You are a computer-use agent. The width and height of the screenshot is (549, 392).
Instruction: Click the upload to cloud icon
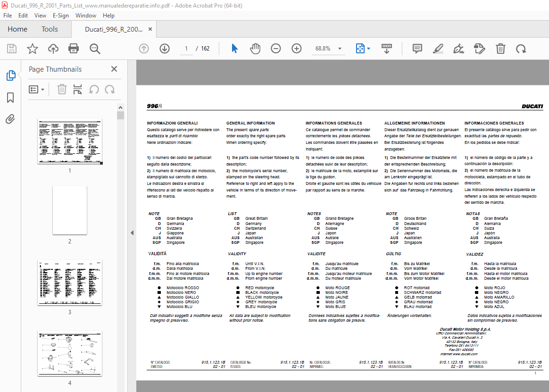pyautogui.click(x=53, y=48)
